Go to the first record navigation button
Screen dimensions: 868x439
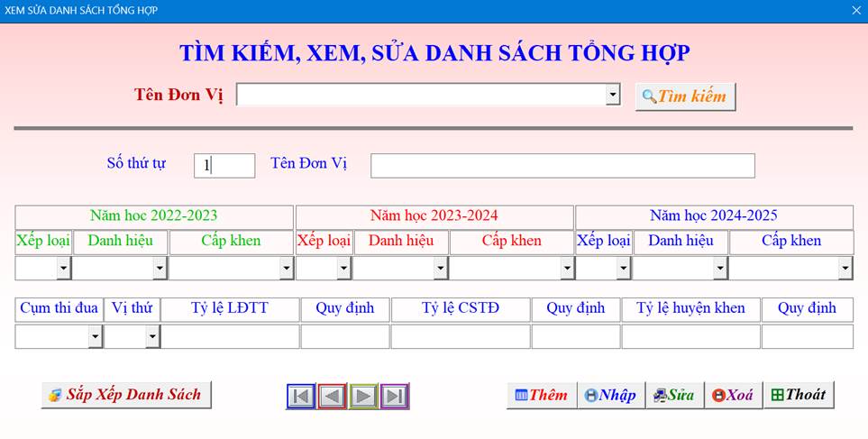pos(301,397)
